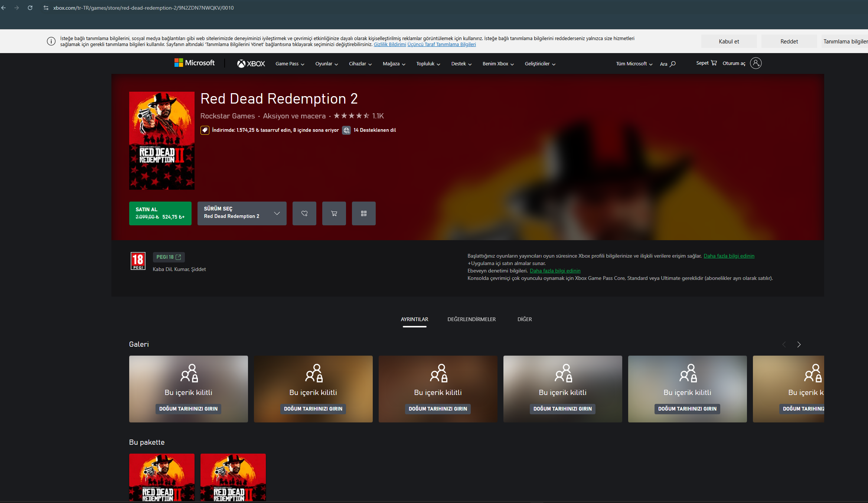
Task: Add game to wishlist with heart icon
Action: pyautogui.click(x=304, y=213)
